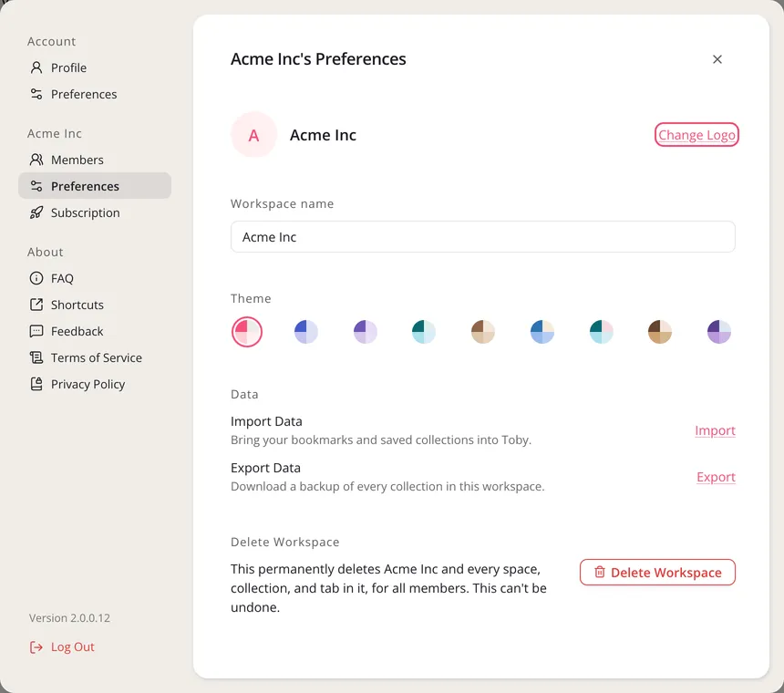The width and height of the screenshot is (784, 693).
Task: Click the Terms of Service scroll icon
Action: [x=36, y=357]
